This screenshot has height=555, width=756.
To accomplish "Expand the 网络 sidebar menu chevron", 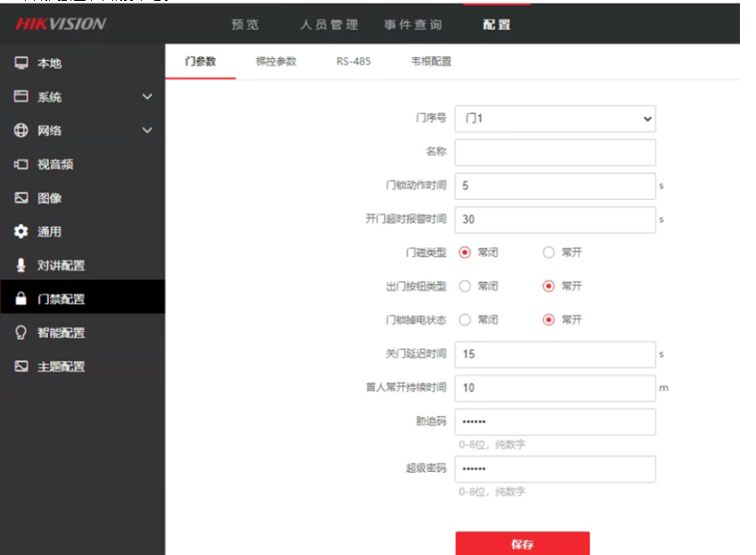I will click(147, 130).
